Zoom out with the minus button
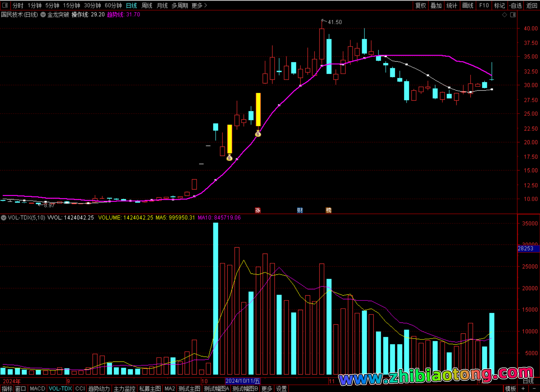This screenshot has height=392, width=540. pos(534,388)
